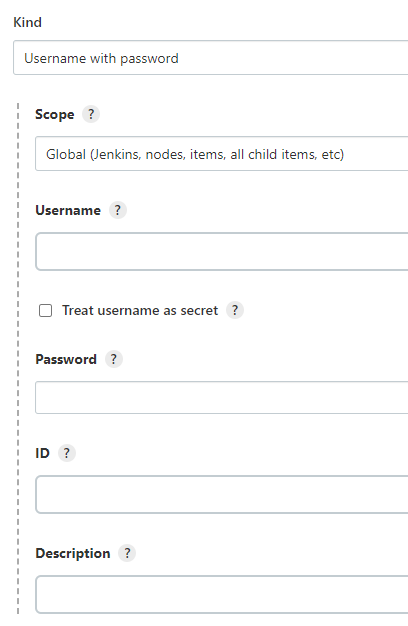Click into the Password input box
Image resolution: width=408 pixels, height=626 pixels.
(x=222, y=398)
